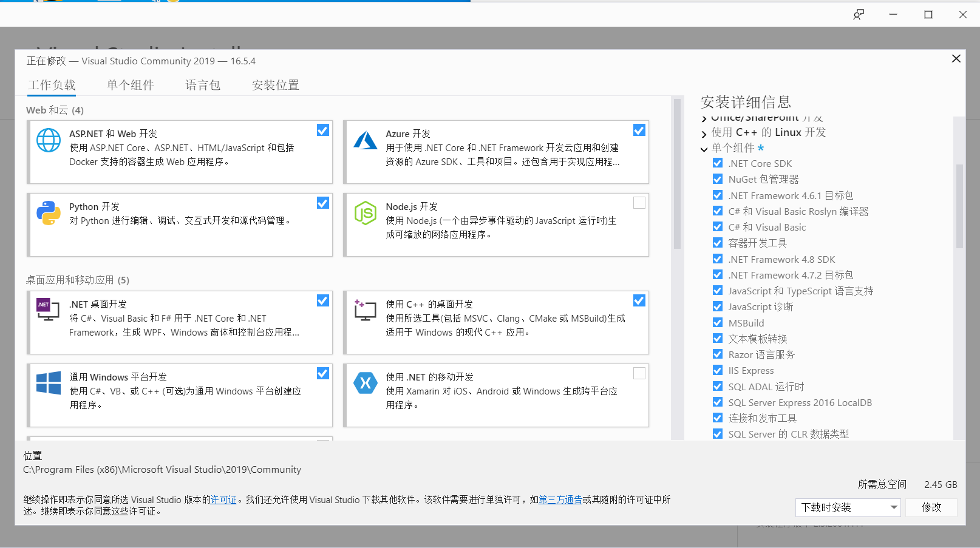Click the 桌面应用和移动应用 (5) heading

click(x=78, y=280)
